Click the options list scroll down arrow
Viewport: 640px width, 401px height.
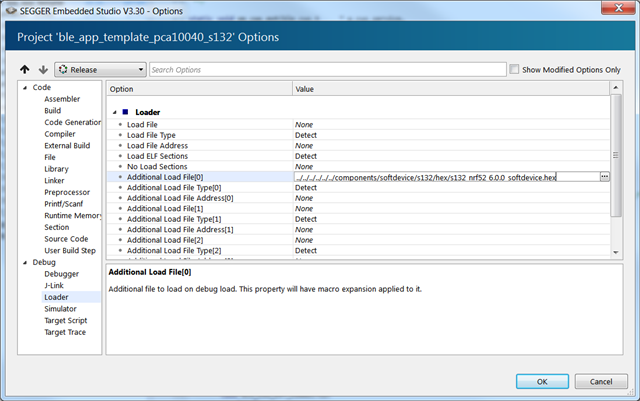coord(616,253)
